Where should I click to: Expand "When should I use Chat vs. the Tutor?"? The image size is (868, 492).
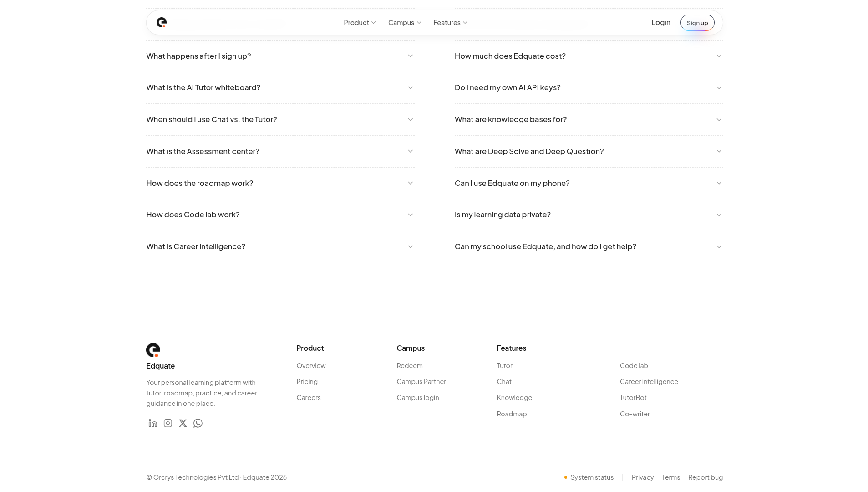click(280, 120)
